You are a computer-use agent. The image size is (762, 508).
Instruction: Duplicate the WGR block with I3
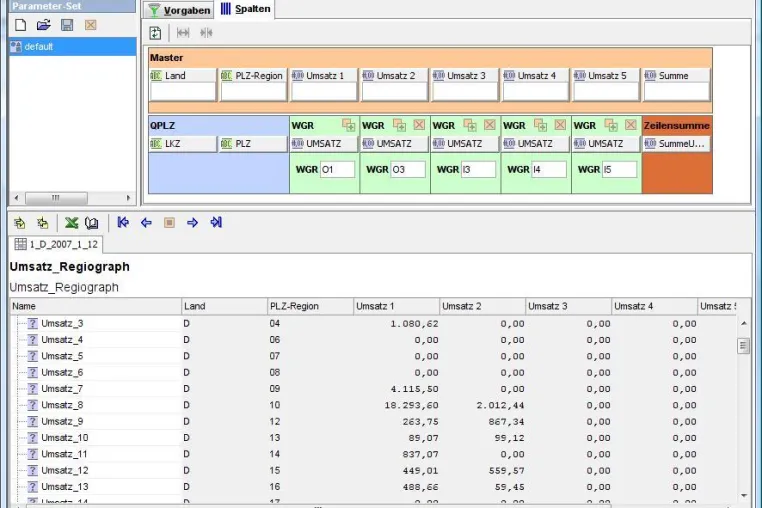tap(470, 125)
